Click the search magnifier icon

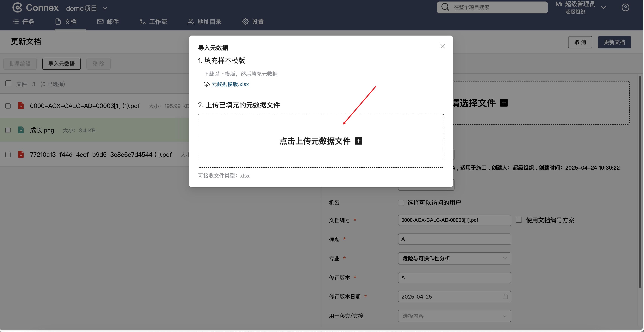(x=445, y=7)
